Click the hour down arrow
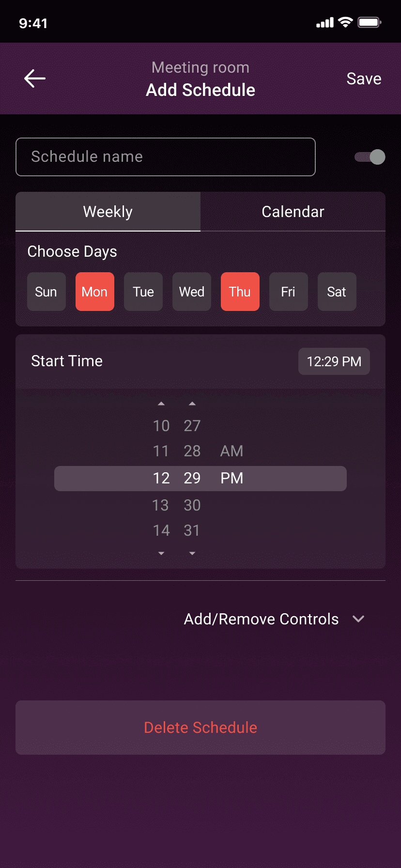The height and width of the screenshot is (868, 401). click(161, 553)
